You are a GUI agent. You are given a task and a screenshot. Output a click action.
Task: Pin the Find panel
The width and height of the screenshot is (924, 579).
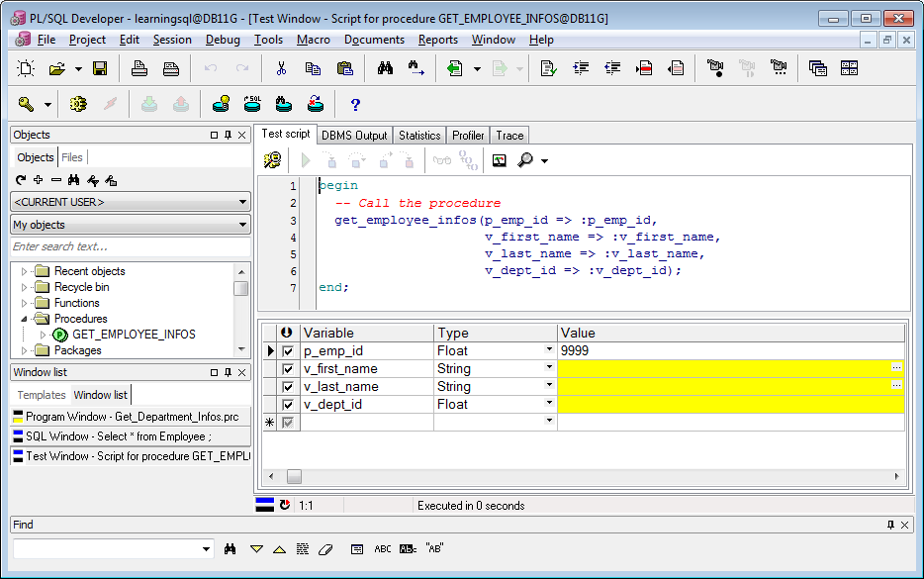coord(890,525)
